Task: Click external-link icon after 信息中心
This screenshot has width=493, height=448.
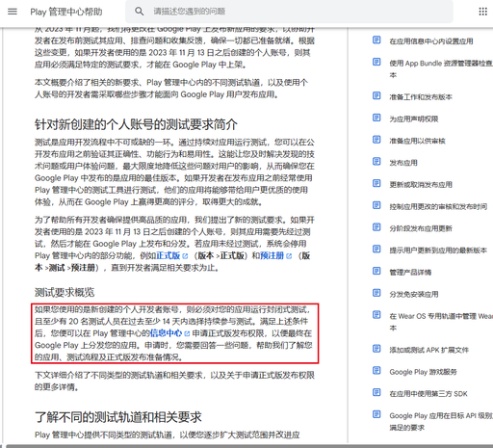Action: 187,333
